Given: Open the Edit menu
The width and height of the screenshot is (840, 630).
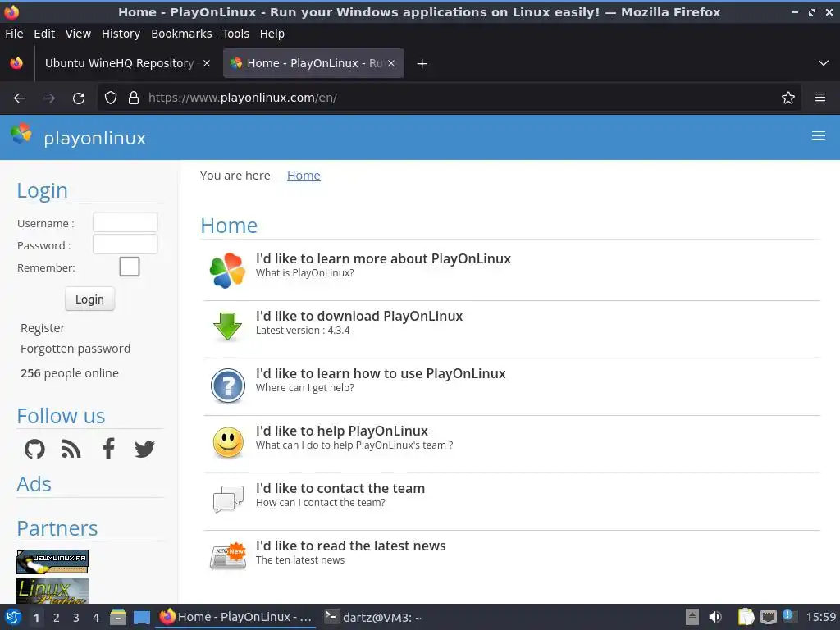Looking at the screenshot, I should coord(44,34).
